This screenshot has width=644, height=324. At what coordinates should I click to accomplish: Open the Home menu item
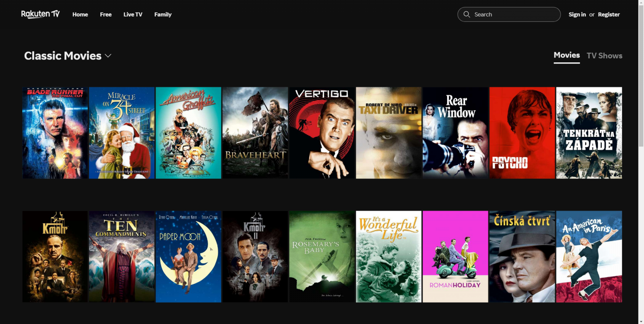(x=80, y=14)
